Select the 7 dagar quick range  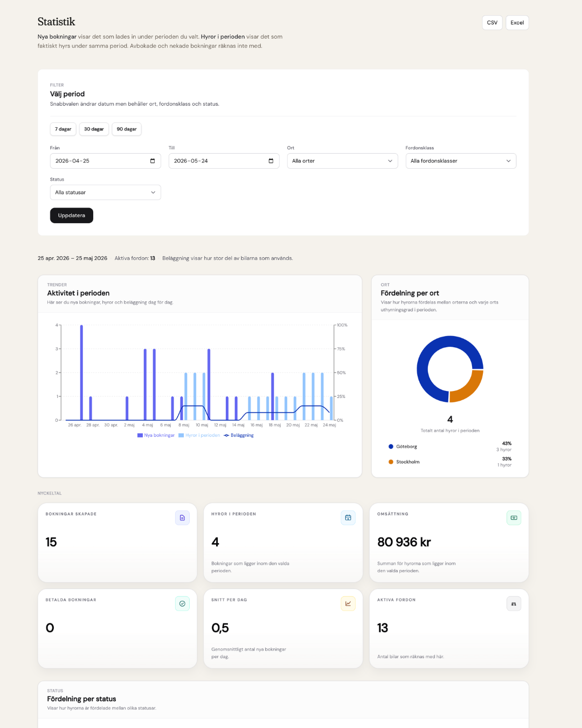click(63, 129)
